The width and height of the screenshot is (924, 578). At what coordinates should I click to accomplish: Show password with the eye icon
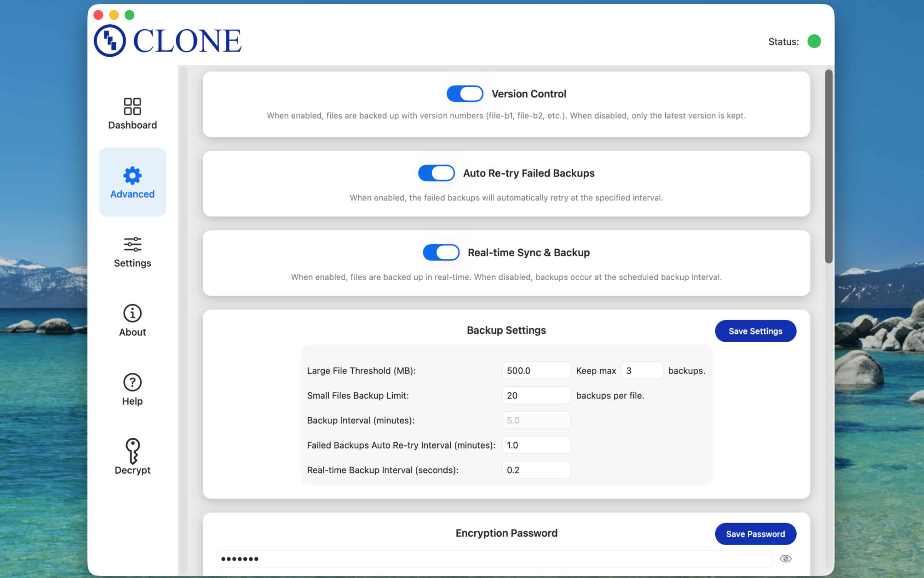785,559
